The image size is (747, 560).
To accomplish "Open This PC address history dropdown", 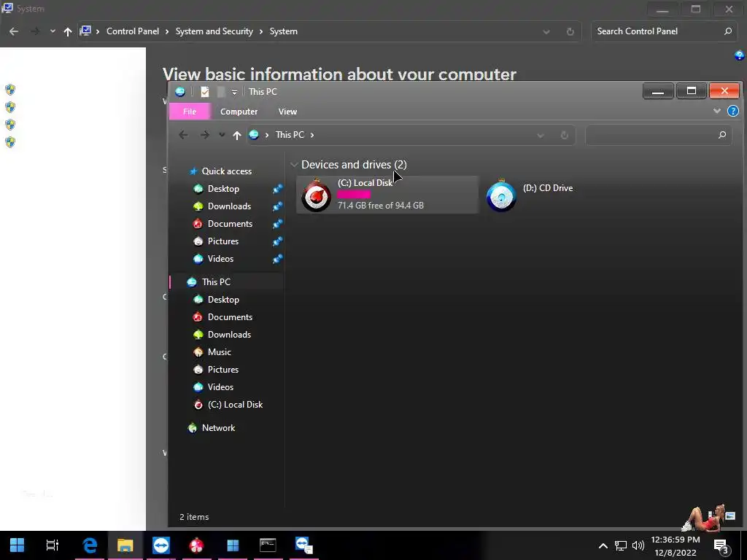I will 541,136.
